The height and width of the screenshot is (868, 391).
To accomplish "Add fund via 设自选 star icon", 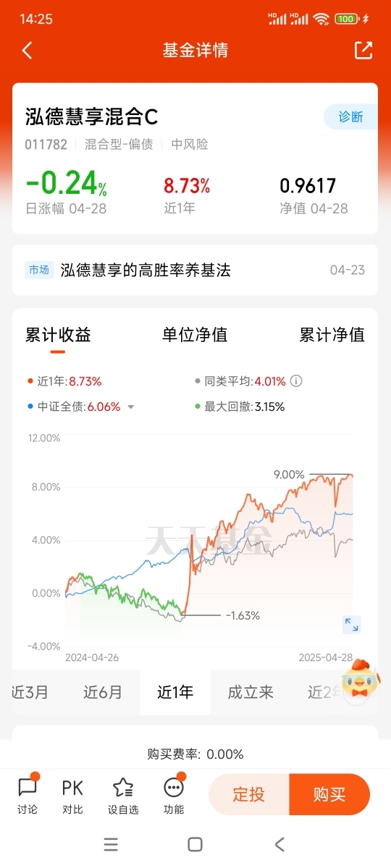I will 123,795.
